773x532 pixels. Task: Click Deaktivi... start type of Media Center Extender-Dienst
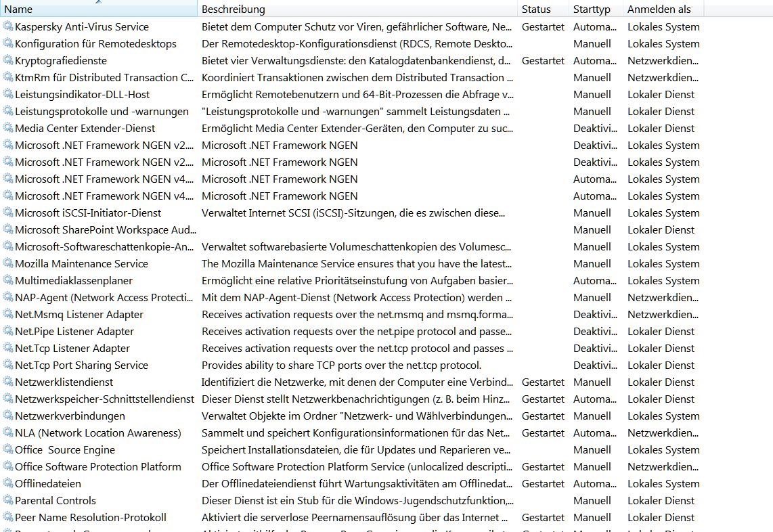pyautogui.click(x=595, y=128)
